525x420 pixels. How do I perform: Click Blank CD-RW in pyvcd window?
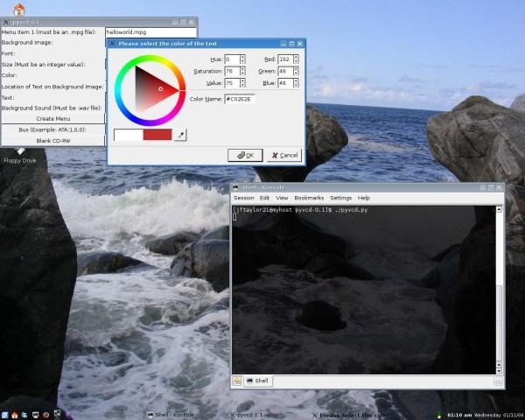52,141
